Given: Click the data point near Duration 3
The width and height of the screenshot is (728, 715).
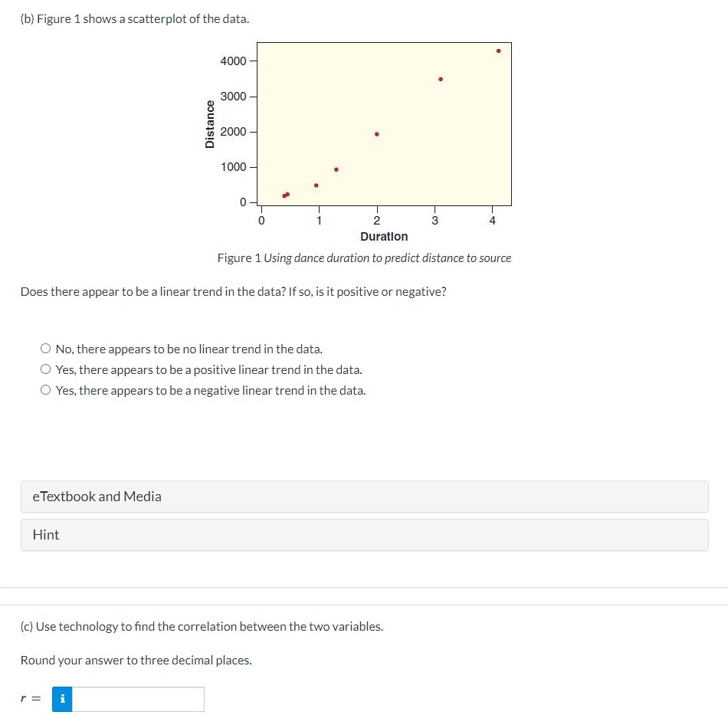Looking at the screenshot, I should (441, 77).
